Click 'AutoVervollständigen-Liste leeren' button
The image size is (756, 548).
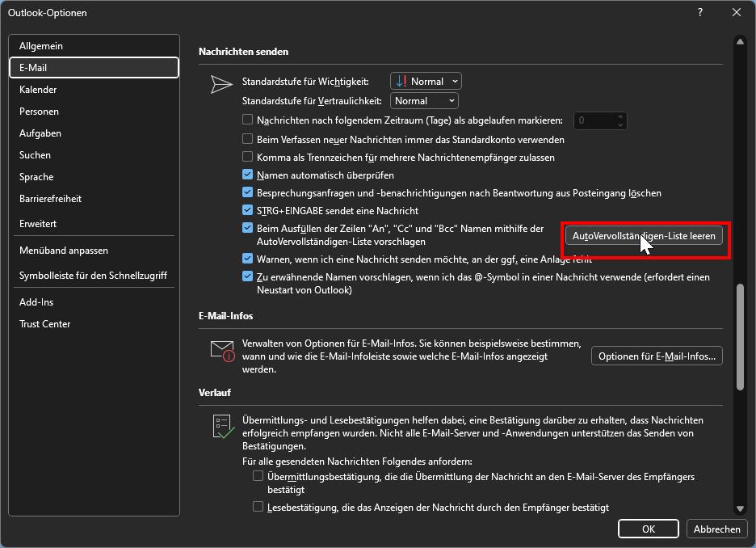[x=644, y=235]
